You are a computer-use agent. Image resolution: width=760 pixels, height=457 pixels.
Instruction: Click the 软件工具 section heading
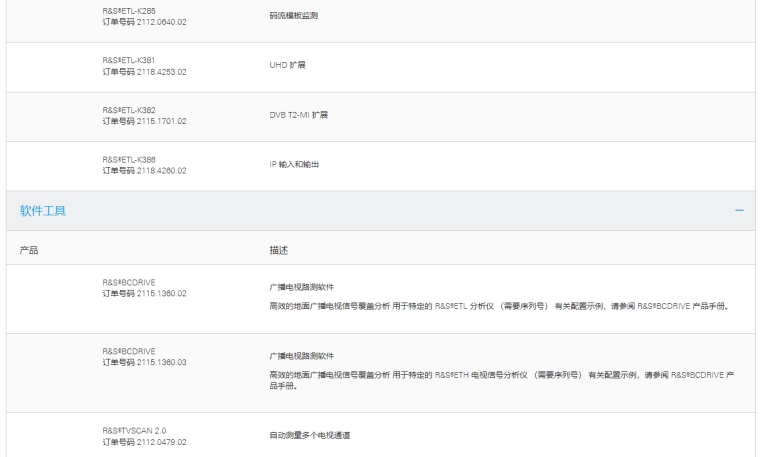click(43, 211)
